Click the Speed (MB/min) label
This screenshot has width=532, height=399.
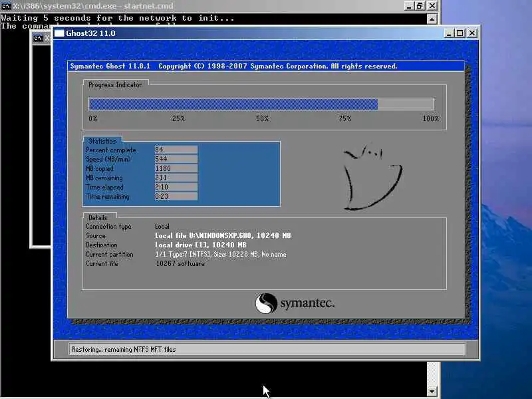[x=108, y=159]
